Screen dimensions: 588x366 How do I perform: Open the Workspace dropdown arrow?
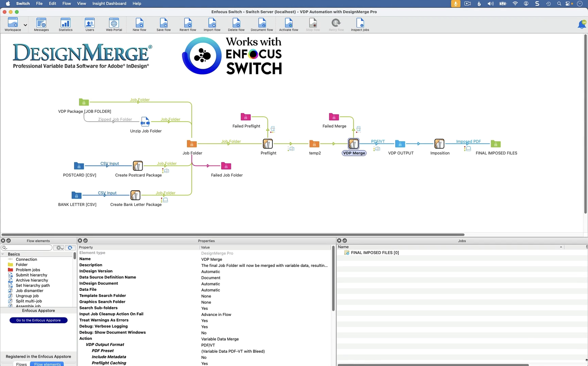tap(25, 25)
